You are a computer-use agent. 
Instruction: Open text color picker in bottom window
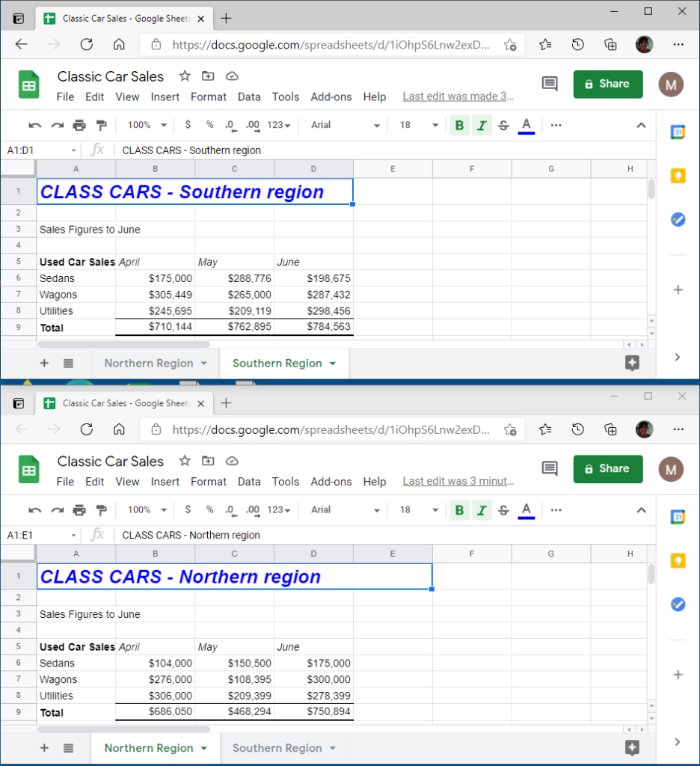coord(526,510)
